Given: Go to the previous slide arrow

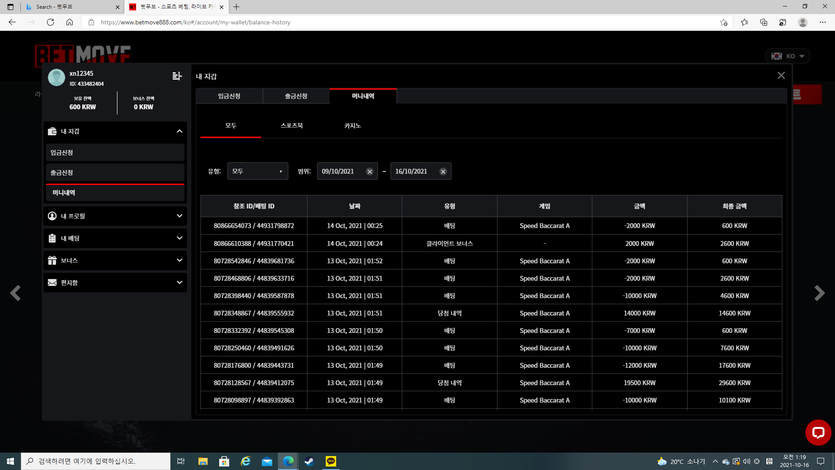Looking at the screenshot, I should (x=15, y=293).
